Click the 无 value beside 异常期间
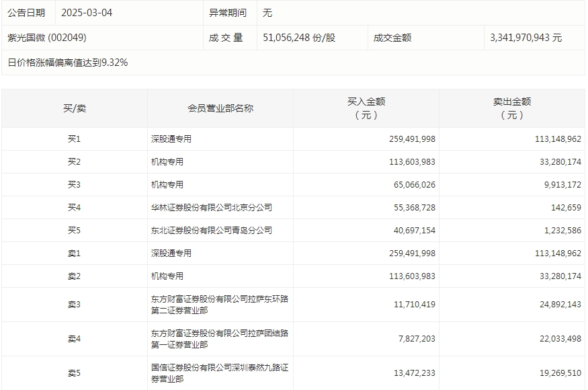588x390 pixels. [x=267, y=13]
